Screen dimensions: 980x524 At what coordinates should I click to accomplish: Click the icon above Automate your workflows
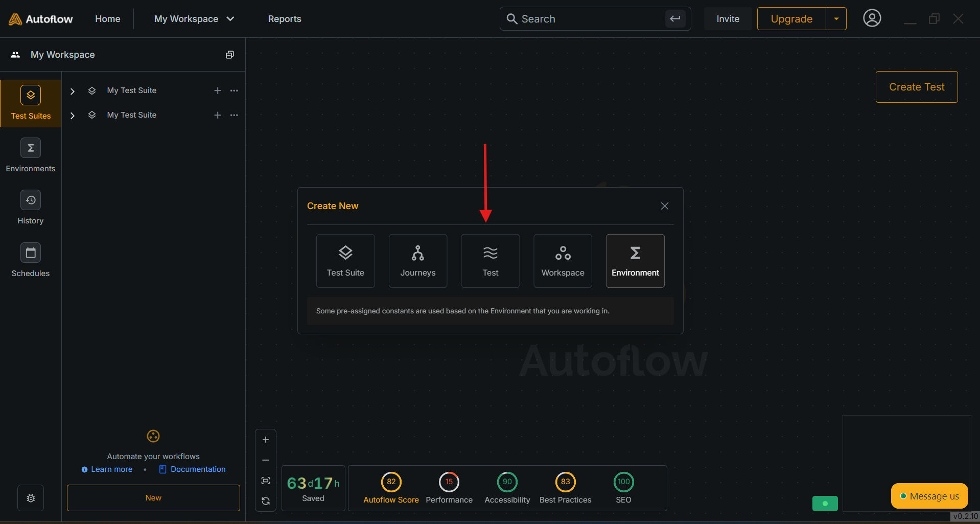click(x=153, y=436)
